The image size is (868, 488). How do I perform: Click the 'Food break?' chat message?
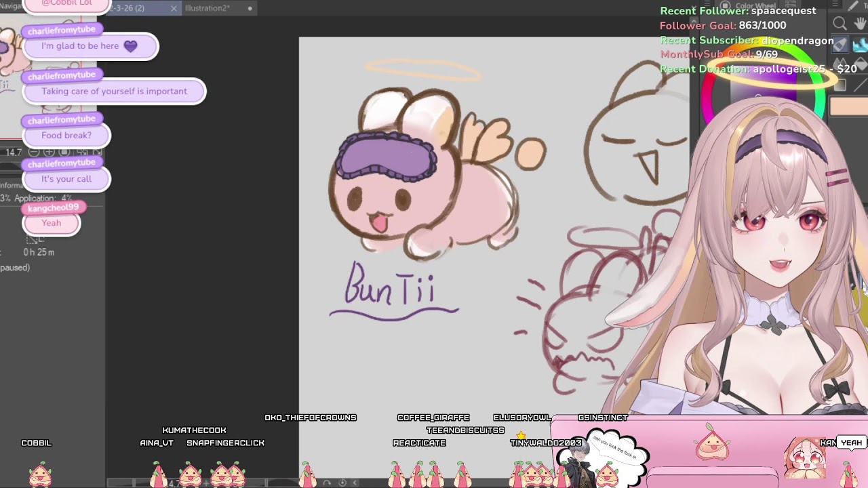pos(66,135)
